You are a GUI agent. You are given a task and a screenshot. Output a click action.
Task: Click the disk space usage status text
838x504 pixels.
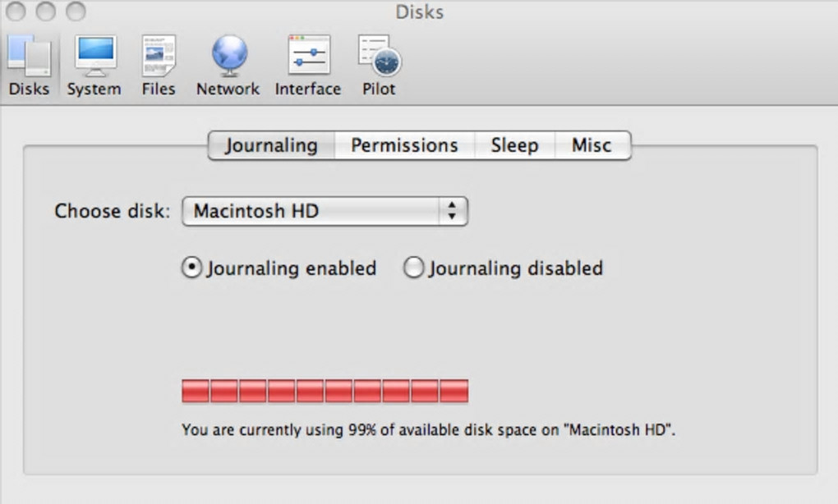(428, 429)
